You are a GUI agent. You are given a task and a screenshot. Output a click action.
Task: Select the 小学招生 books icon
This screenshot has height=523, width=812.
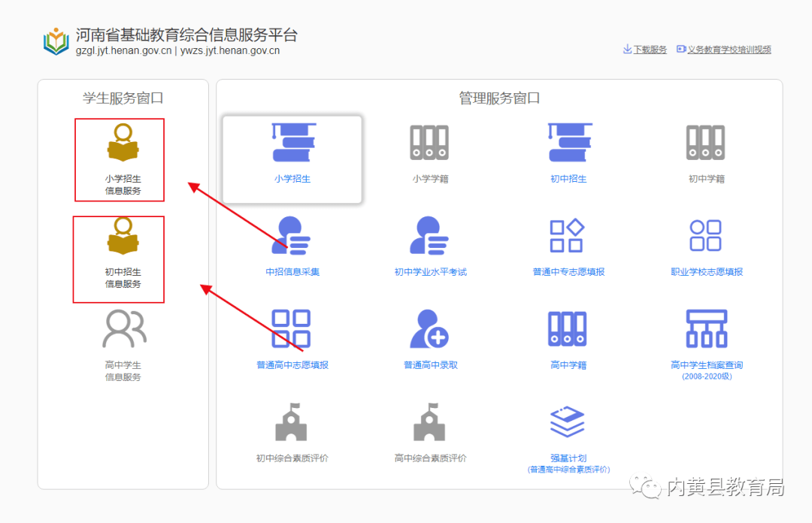point(293,143)
